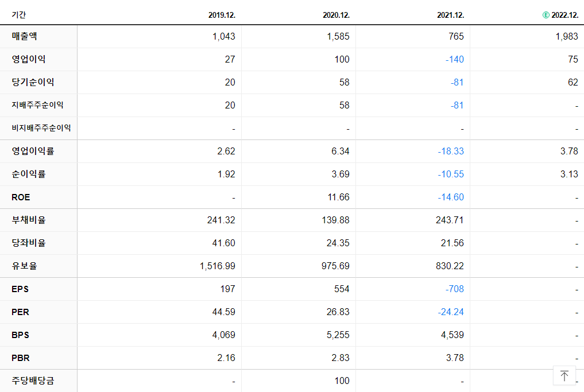Click the 매출액 row label
584x392 pixels.
click(24, 36)
